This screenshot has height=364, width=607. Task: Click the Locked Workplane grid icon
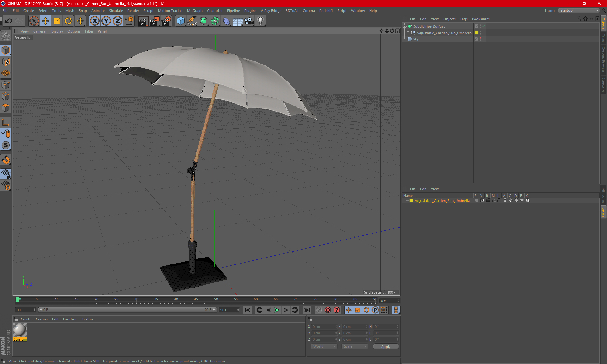coord(6,174)
